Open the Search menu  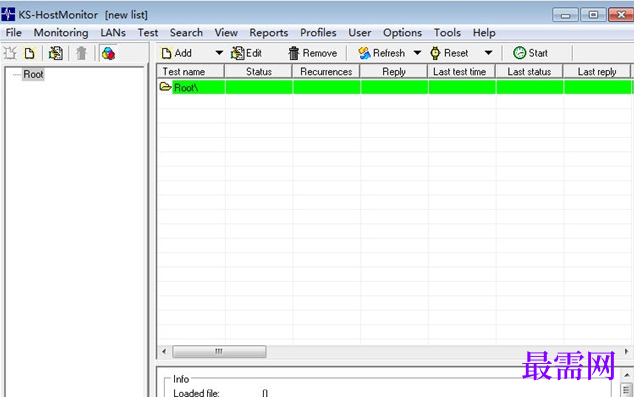tap(186, 33)
